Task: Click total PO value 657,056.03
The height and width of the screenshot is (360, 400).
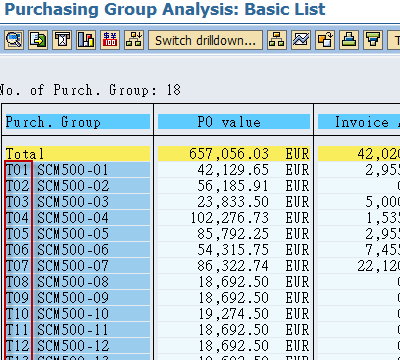Action: (x=229, y=154)
